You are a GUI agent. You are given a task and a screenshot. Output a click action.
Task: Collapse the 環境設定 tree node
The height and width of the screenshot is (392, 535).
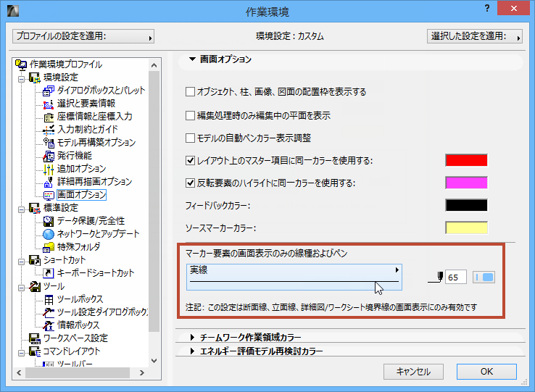22,79
